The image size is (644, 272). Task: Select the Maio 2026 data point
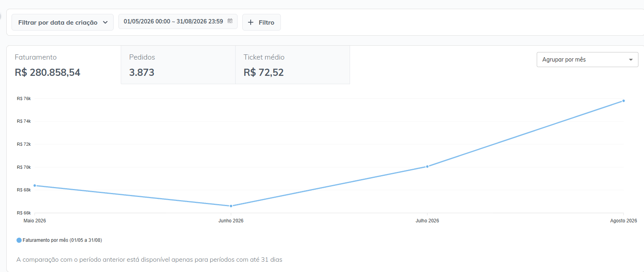click(x=35, y=185)
